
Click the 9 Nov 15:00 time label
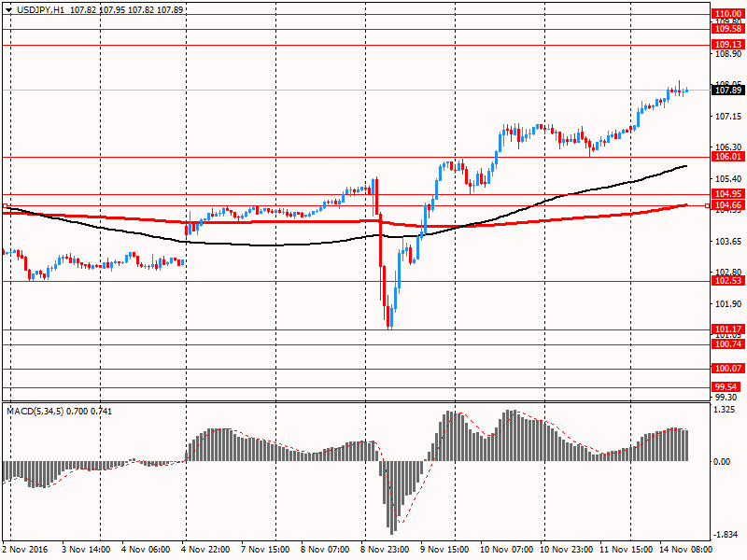click(445, 550)
